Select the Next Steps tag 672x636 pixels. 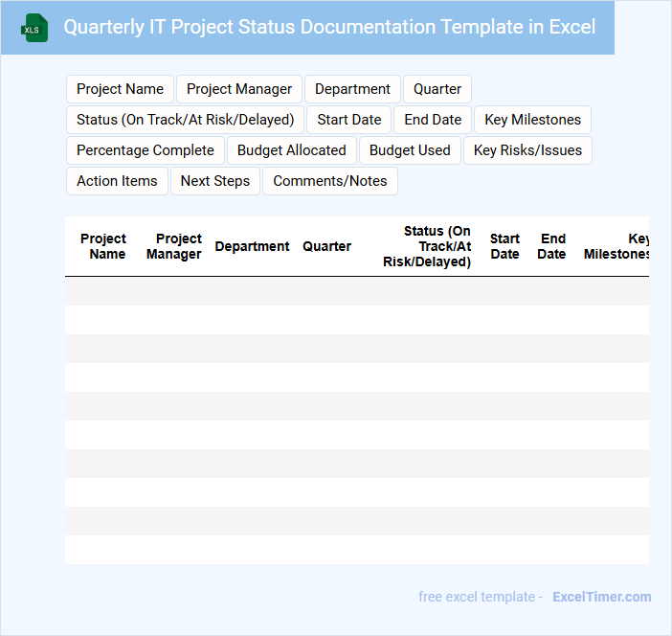pyautogui.click(x=215, y=181)
